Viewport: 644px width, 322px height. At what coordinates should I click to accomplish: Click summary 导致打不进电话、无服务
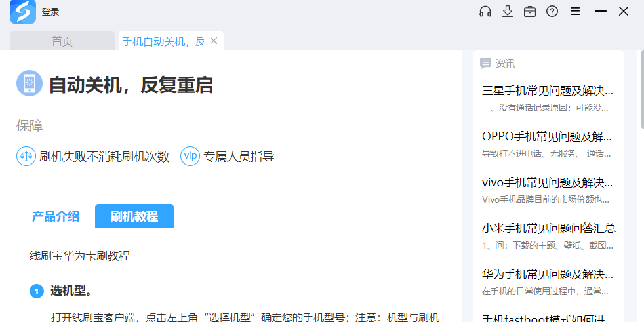(546, 153)
